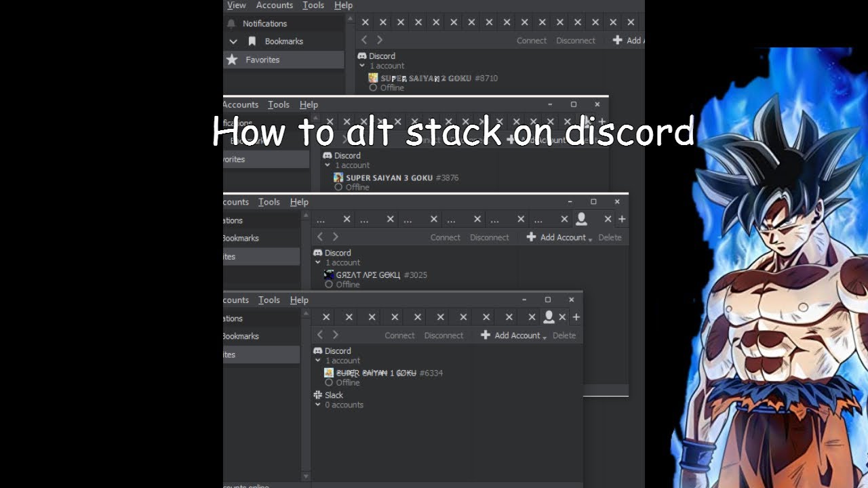This screenshot has height=488, width=868.
Task: Open Add Account dropdown arrow in SUPER SAIYAN 1 window
Action: [x=545, y=338]
